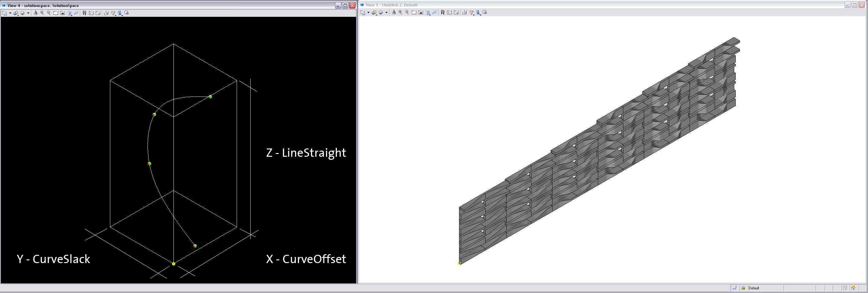Select Copy View tool in View 1

[x=464, y=12]
